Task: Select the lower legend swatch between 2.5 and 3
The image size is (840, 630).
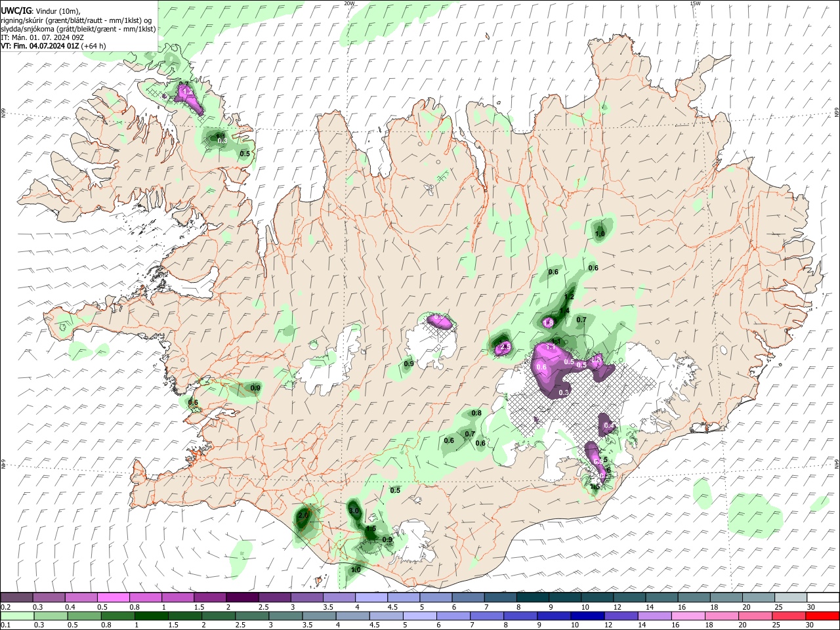Action: tap(252, 616)
